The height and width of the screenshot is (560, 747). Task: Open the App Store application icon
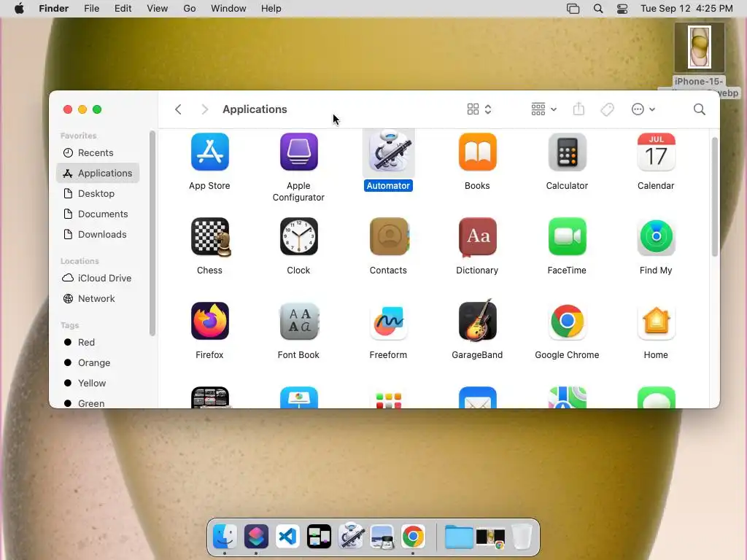click(209, 152)
